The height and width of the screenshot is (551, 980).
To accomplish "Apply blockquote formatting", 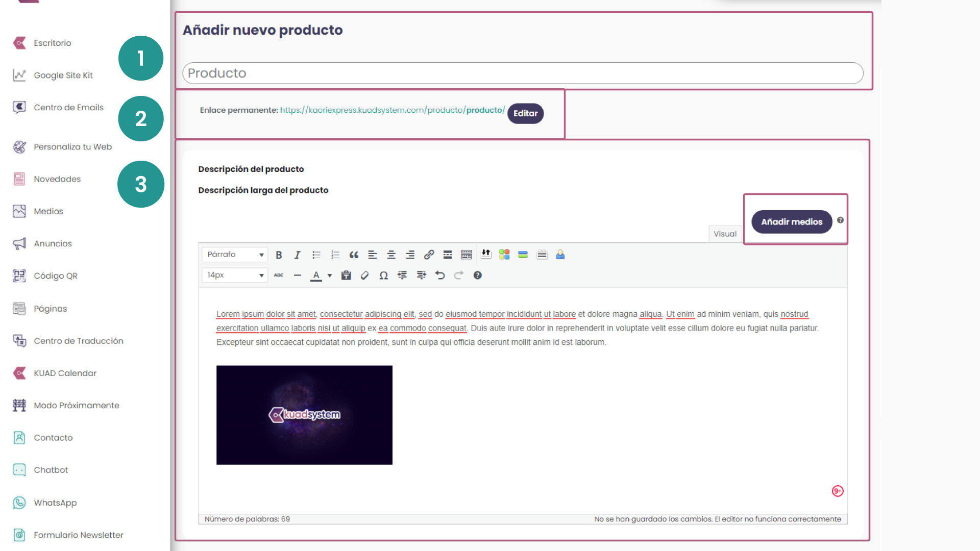I will (354, 255).
